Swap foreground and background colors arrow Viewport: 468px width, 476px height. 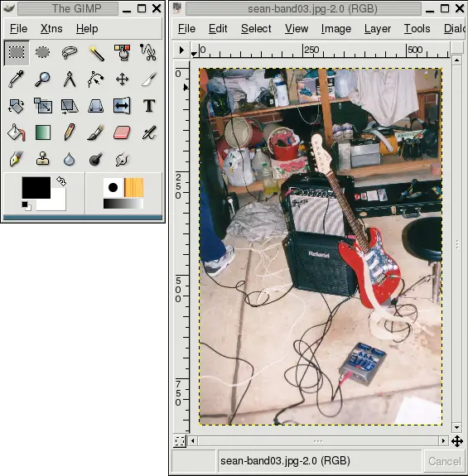tap(61, 181)
